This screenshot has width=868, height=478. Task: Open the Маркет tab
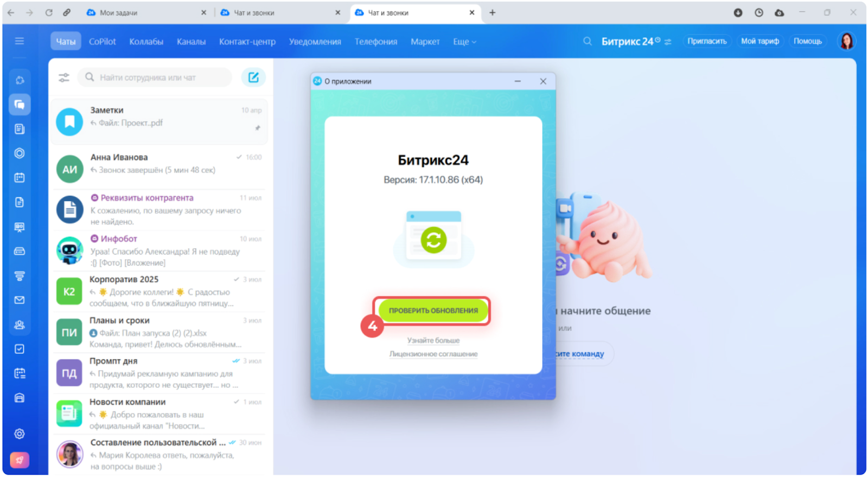[x=425, y=41]
